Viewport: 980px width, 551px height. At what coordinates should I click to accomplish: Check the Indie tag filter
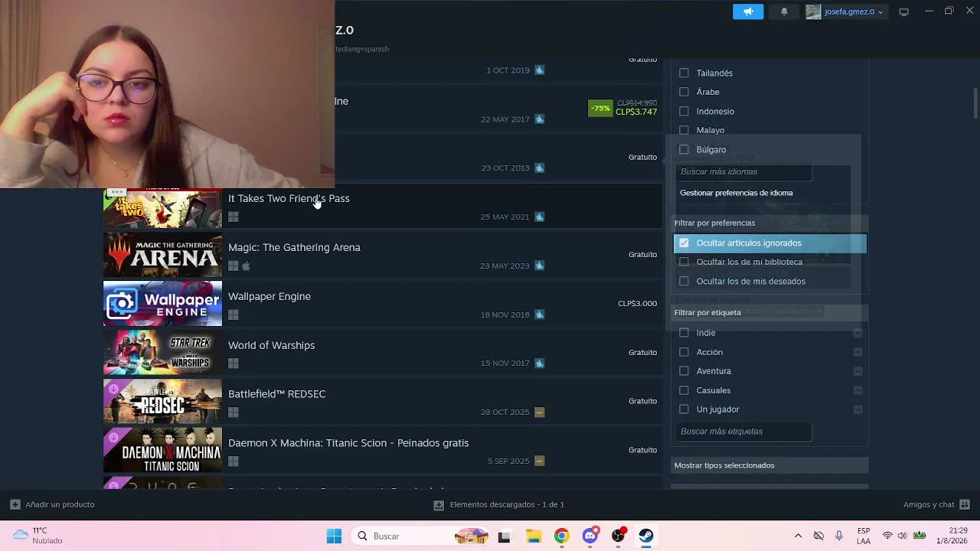pyautogui.click(x=684, y=333)
